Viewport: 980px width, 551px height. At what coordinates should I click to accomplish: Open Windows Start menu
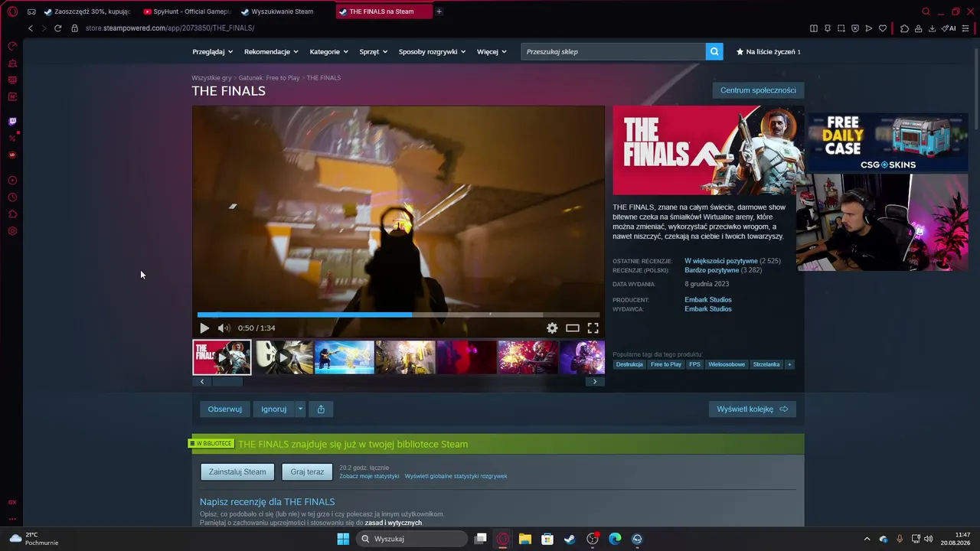(x=343, y=539)
